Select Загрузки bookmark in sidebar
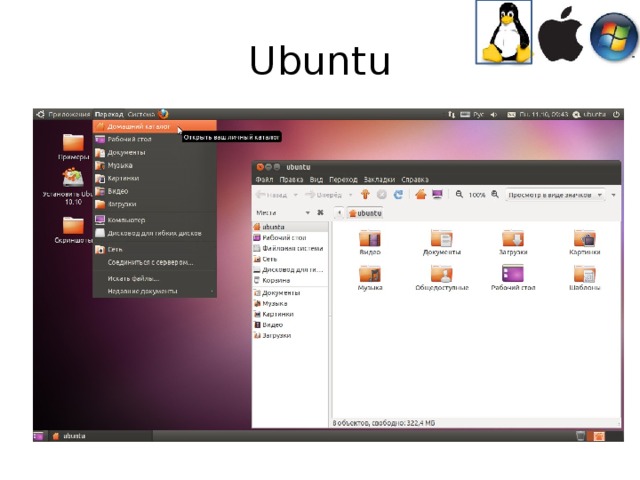640x480 pixels. [x=290, y=336]
